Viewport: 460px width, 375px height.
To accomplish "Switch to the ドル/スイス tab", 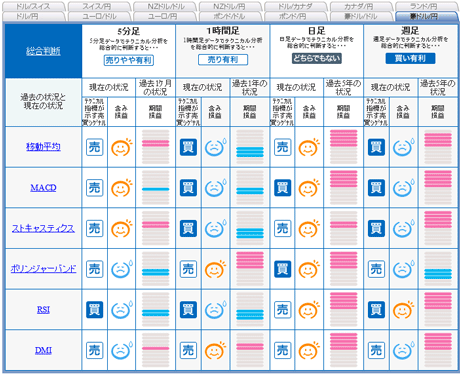I will coord(34,6).
